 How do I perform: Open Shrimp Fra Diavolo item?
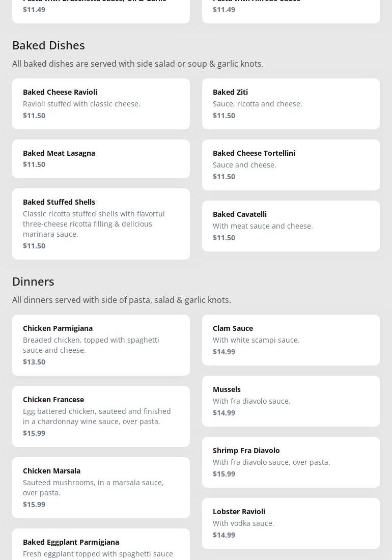291,462
